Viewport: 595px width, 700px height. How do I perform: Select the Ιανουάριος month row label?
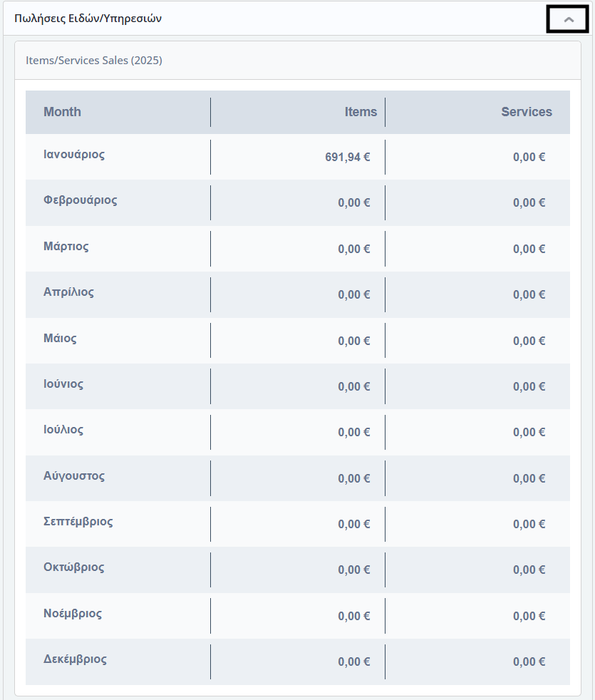click(74, 155)
